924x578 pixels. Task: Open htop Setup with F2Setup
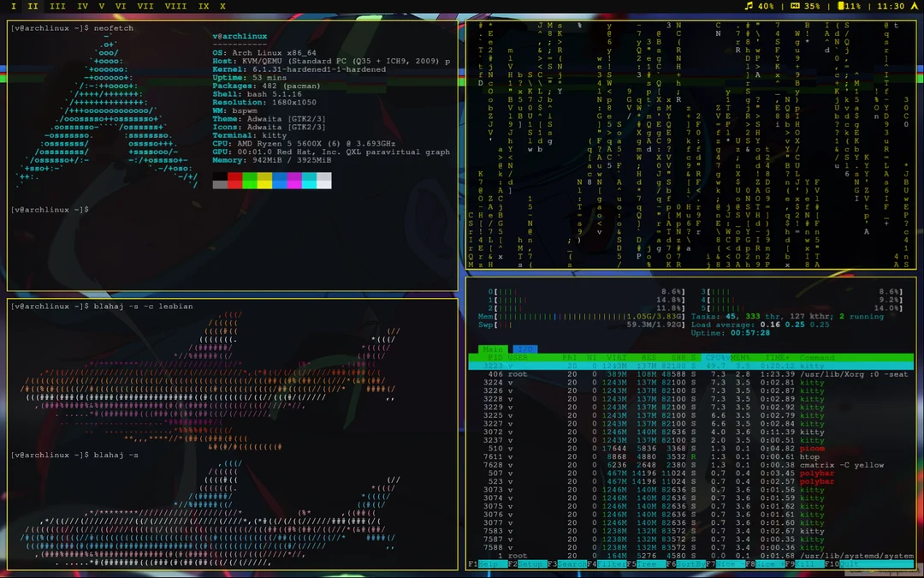pyautogui.click(x=526, y=564)
